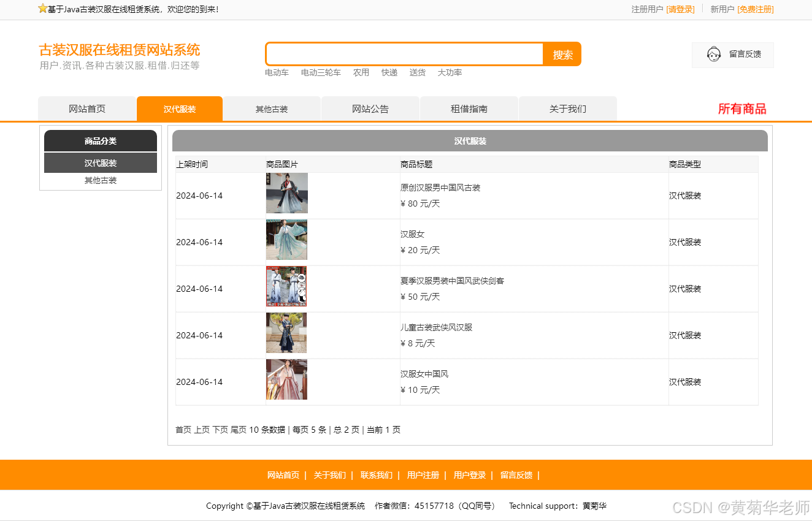This screenshot has height=521, width=812.
Task: Click the ¥ 50 元/天 price text
Action: click(420, 297)
